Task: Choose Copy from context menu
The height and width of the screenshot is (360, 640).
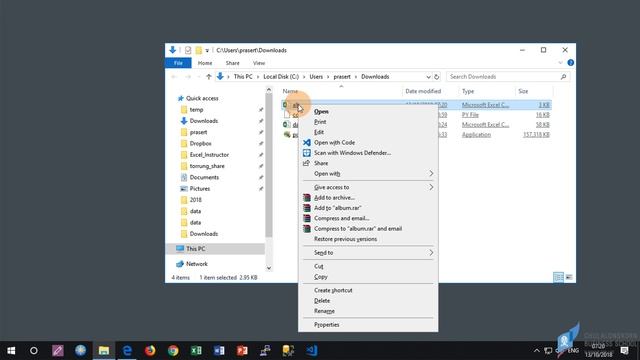Action: point(320,277)
